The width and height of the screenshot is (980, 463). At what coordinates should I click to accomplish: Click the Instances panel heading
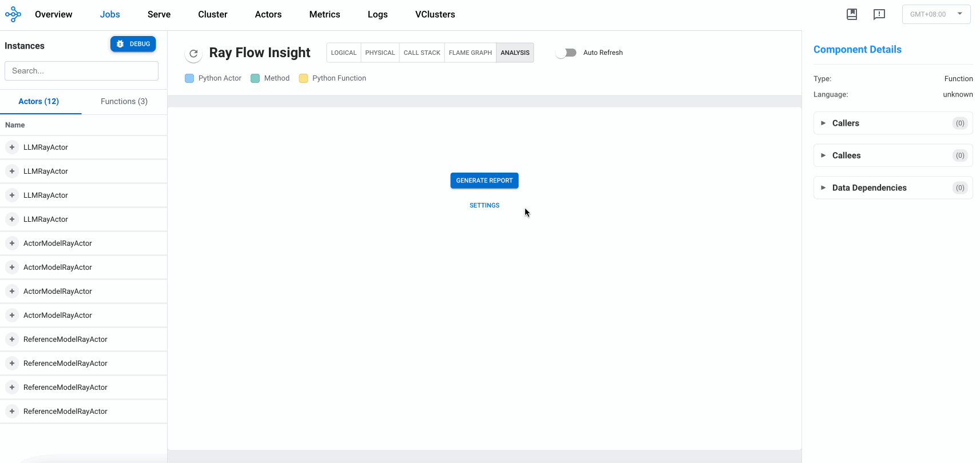click(25, 46)
